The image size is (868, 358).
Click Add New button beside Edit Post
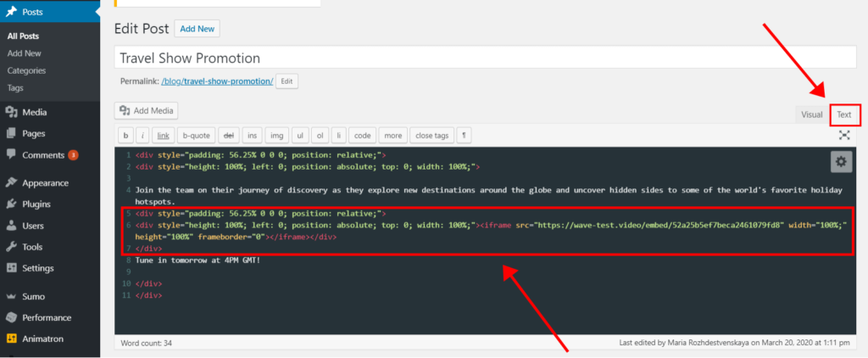click(x=197, y=29)
